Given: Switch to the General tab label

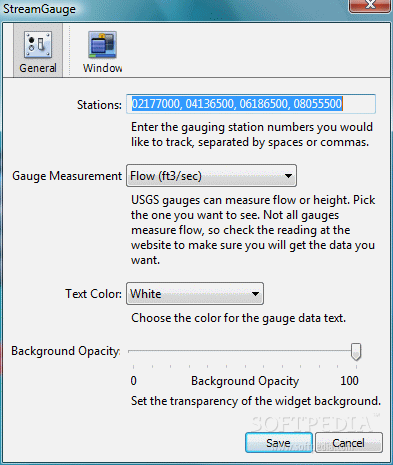Looking at the screenshot, I should (38, 68).
